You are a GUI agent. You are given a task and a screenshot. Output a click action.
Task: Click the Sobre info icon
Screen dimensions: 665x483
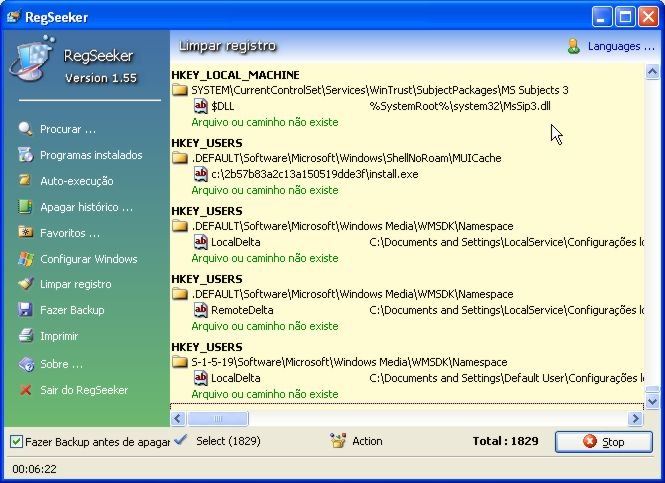coord(26,364)
